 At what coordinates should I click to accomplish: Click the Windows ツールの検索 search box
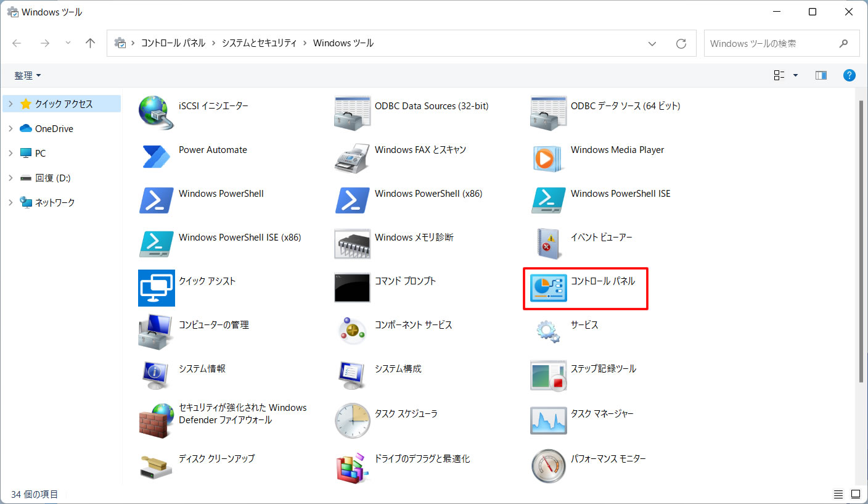pyautogui.click(x=782, y=44)
